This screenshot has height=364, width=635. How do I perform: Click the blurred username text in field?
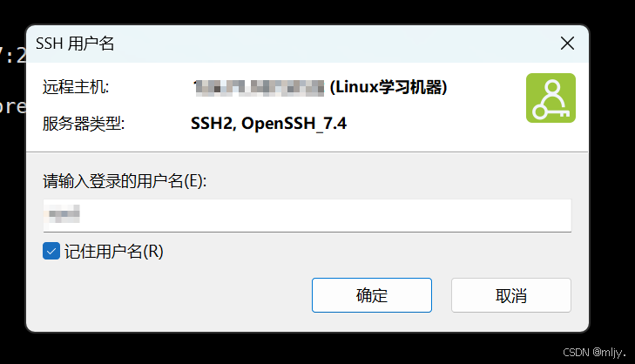pyautogui.click(x=64, y=213)
